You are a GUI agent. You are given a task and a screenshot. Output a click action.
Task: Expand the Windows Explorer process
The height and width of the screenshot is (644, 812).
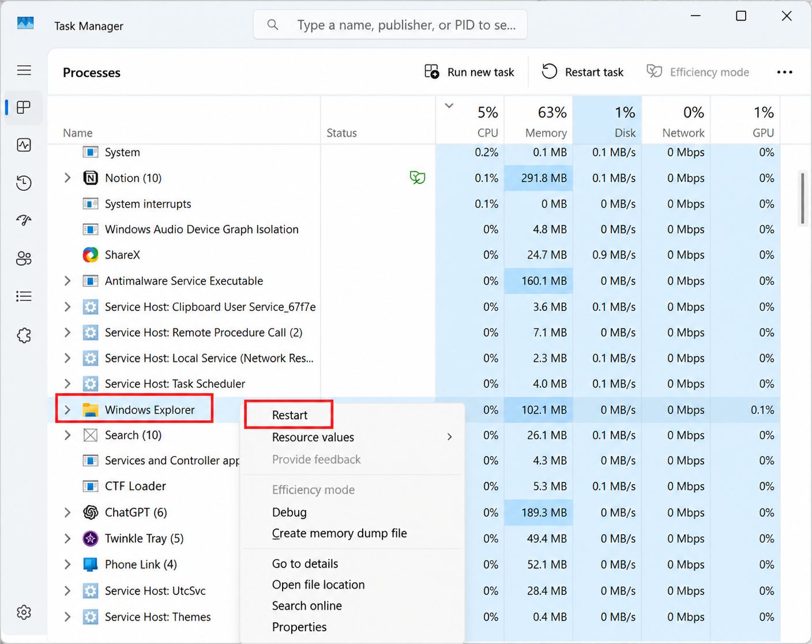pyautogui.click(x=67, y=410)
